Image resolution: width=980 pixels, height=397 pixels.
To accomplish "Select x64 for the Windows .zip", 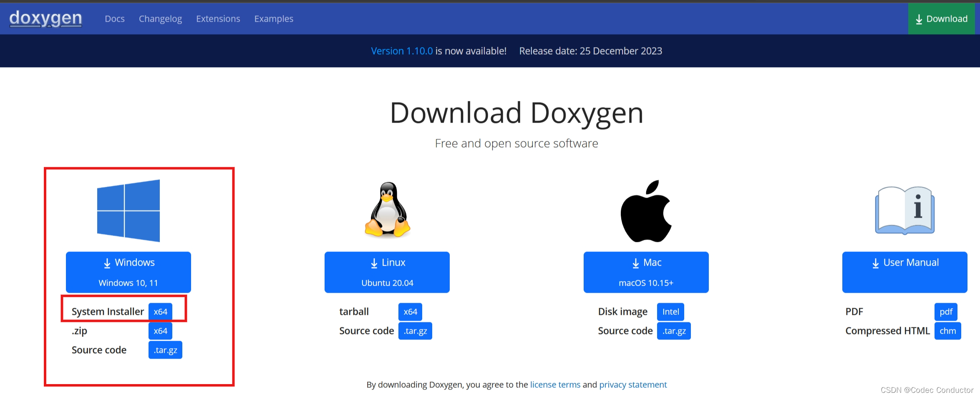I will (x=160, y=331).
